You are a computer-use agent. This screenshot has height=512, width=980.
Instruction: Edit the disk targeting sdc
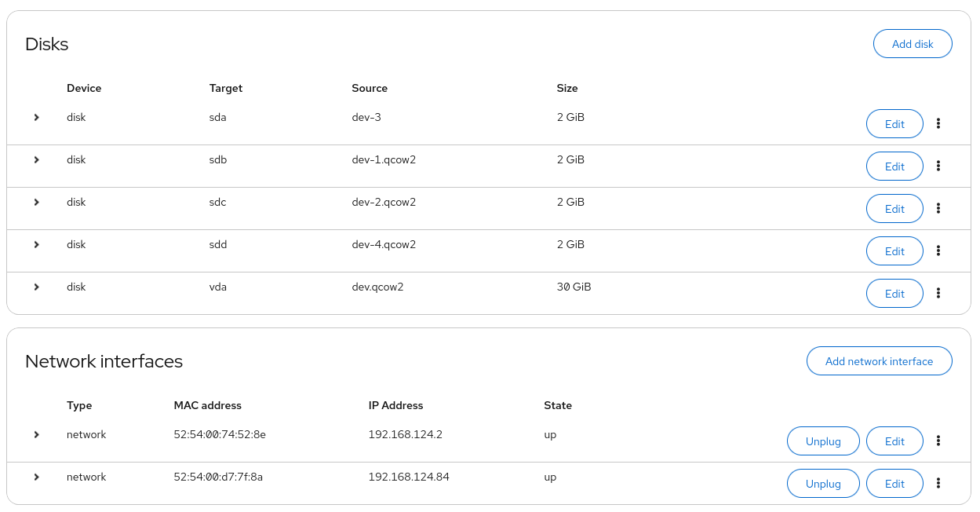click(894, 208)
